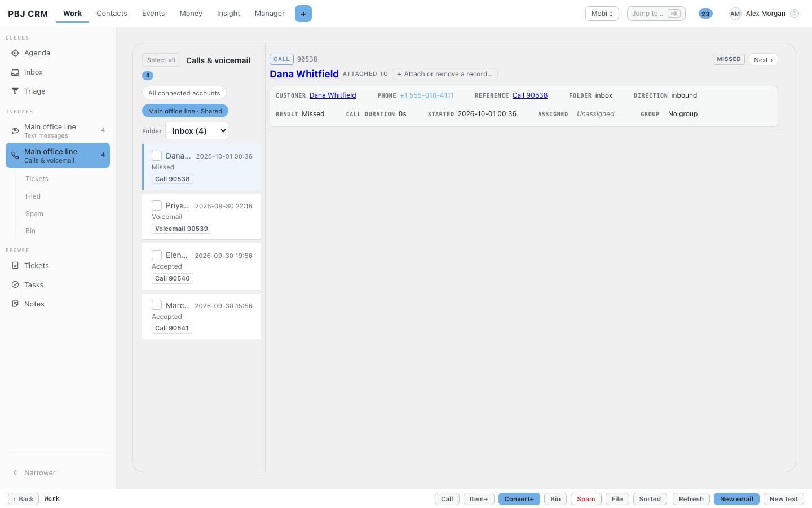The image size is (812, 508).
Task: Open the Filed folder in sidebar
Action: point(33,196)
